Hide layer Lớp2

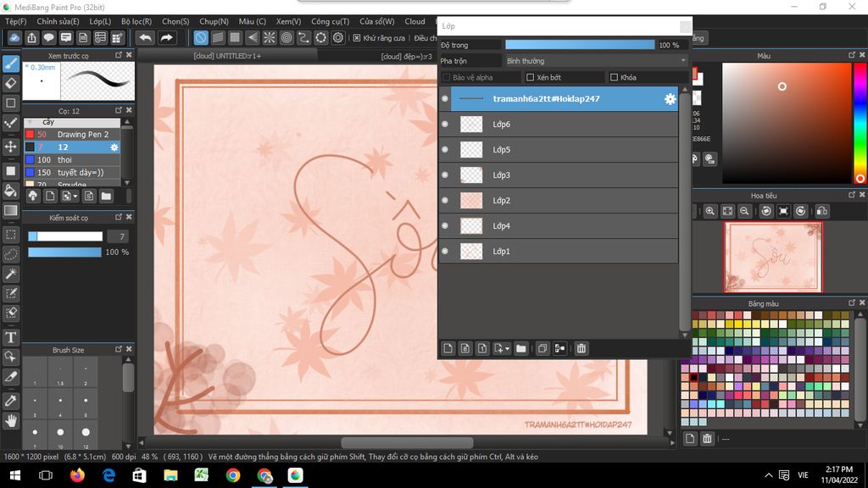coord(445,200)
